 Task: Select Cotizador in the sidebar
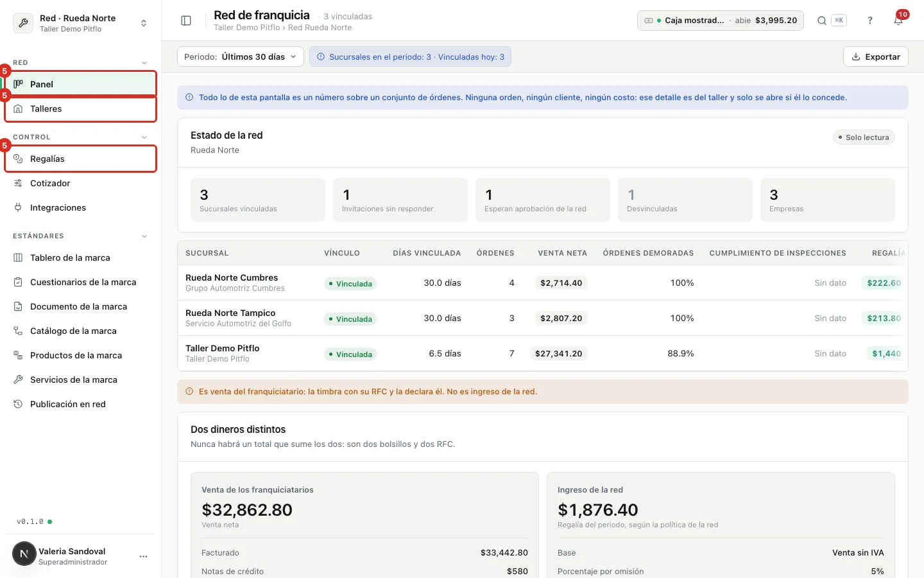pos(81,183)
